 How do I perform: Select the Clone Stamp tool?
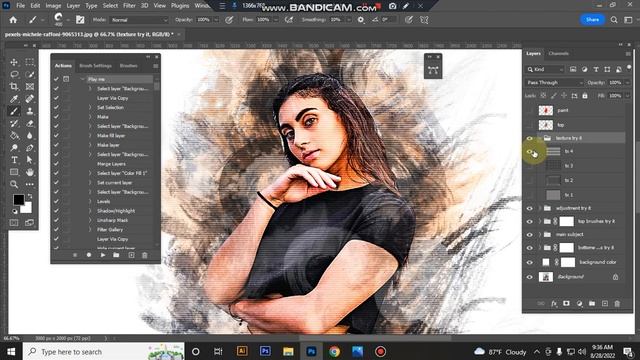point(30,111)
